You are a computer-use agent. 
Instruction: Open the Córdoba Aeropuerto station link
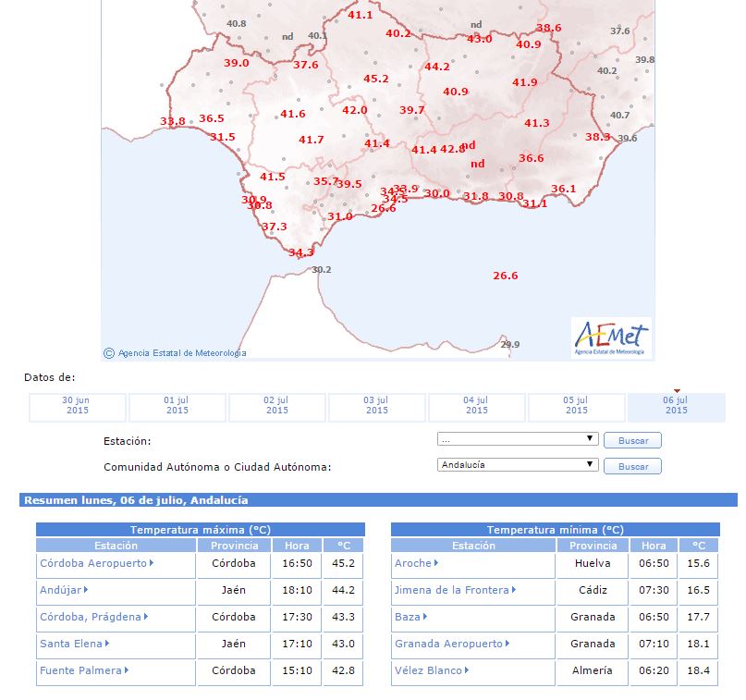93,563
